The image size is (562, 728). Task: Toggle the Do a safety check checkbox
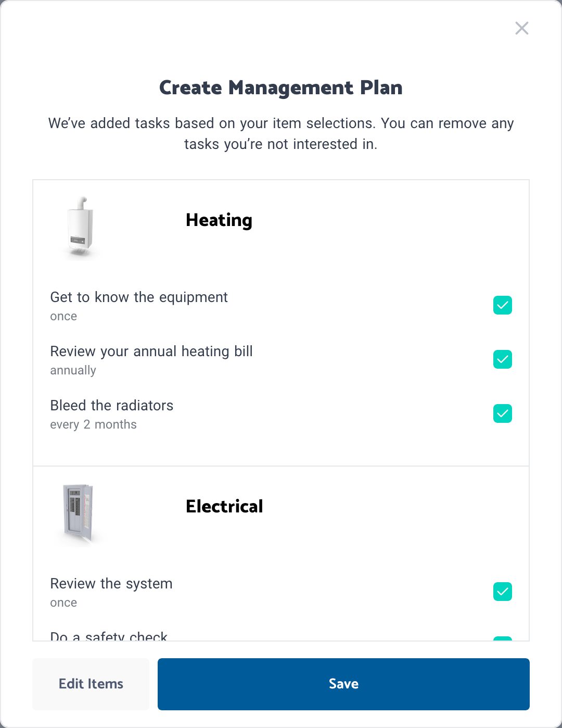503,638
